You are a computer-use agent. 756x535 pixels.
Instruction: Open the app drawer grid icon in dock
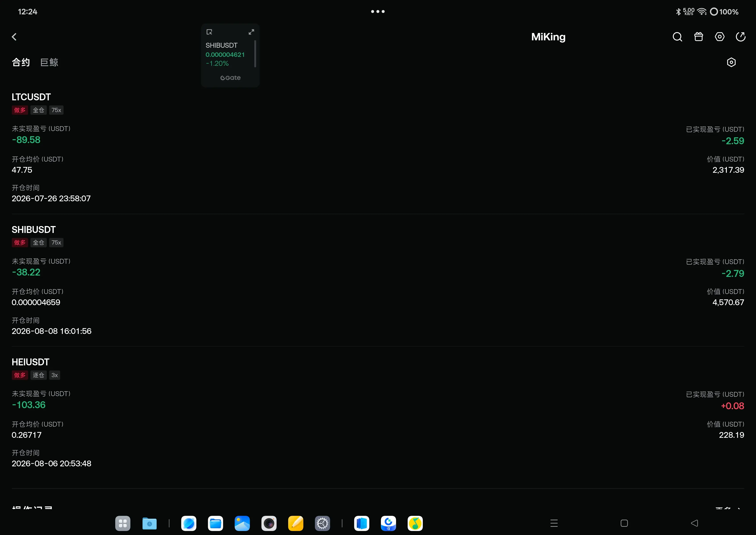coord(123,523)
